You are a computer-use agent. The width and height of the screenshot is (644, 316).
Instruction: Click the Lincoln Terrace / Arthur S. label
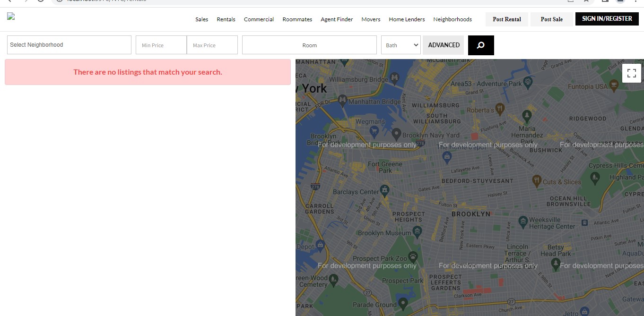coord(517,253)
